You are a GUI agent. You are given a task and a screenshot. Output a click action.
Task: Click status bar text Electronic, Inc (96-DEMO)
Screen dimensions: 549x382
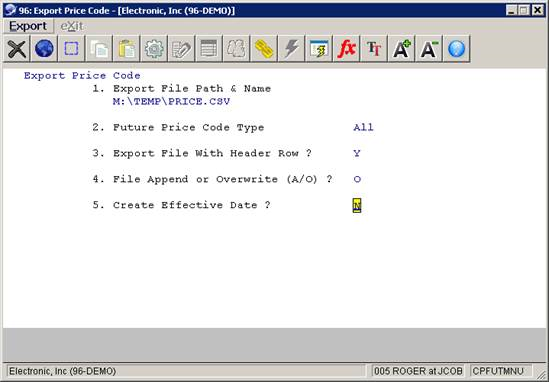62,371
